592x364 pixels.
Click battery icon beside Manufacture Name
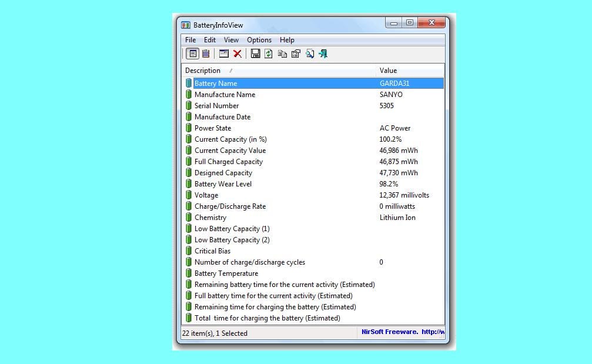[189, 95]
